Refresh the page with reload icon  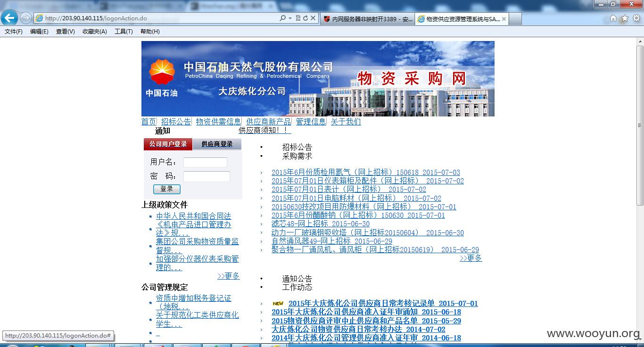tap(305, 18)
